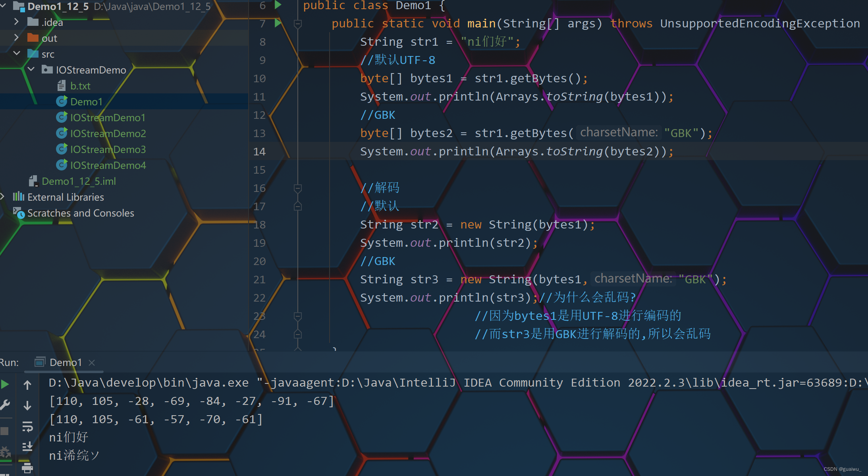
Task: Navigate down the stack trace
Action: pos(27,405)
